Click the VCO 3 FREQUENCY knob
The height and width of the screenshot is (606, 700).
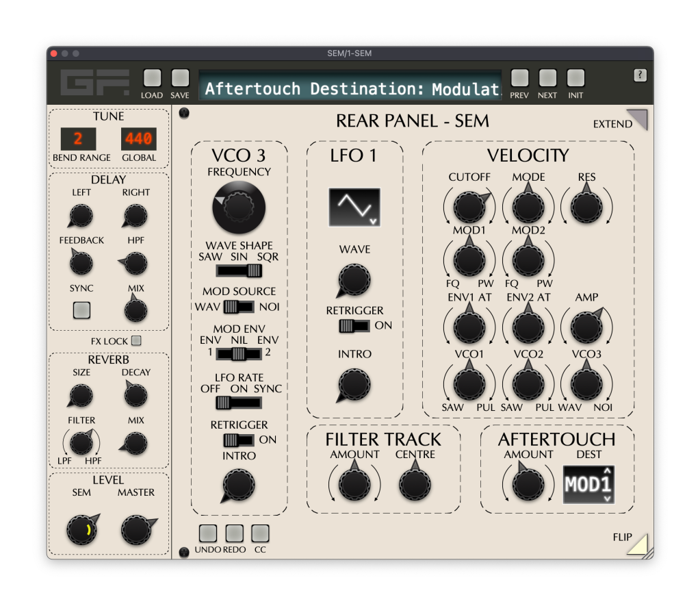point(239,206)
